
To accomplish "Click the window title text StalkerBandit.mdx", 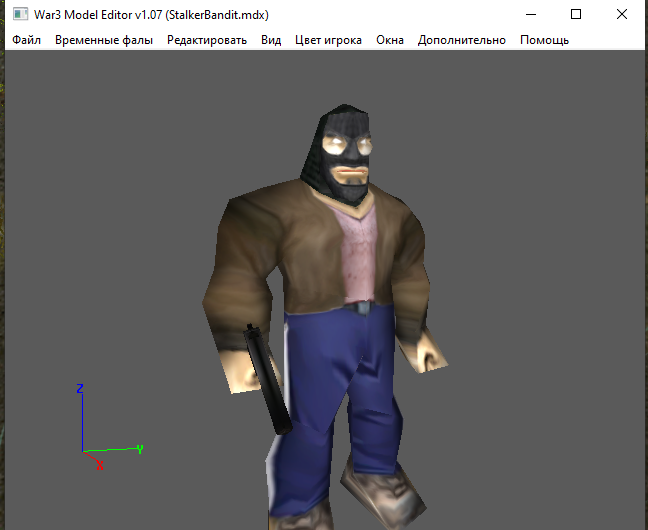I will [x=217, y=15].
